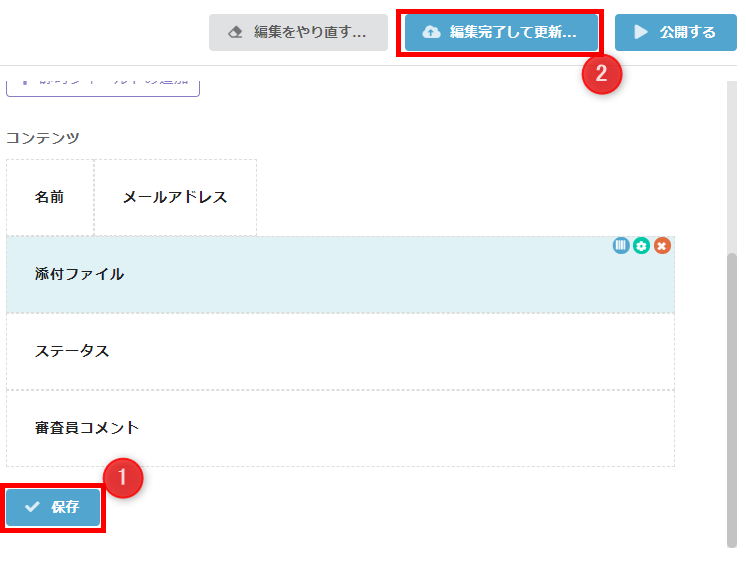
Task: Publish using the 公開する button
Action: 676,32
